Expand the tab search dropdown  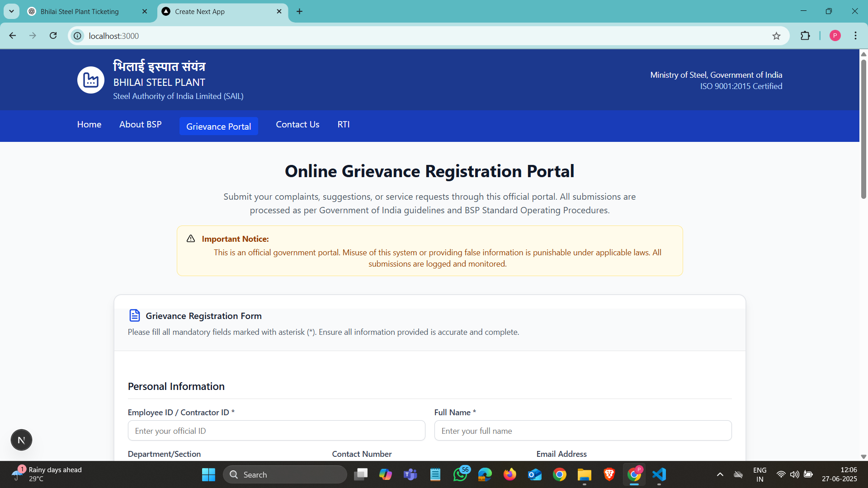pos(11,11)
